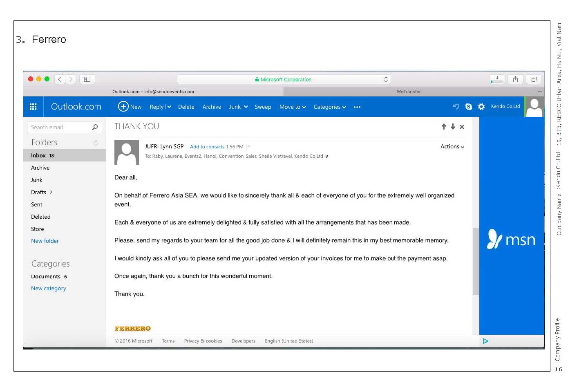
Task: Open the Terms link
Action: coord(168,341)
